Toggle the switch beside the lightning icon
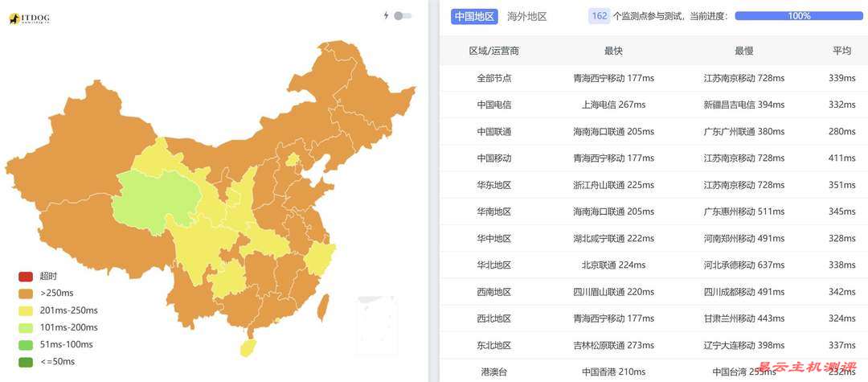This screenshot has height=382, width=868. pyautogui.click(x=403, y=15)
